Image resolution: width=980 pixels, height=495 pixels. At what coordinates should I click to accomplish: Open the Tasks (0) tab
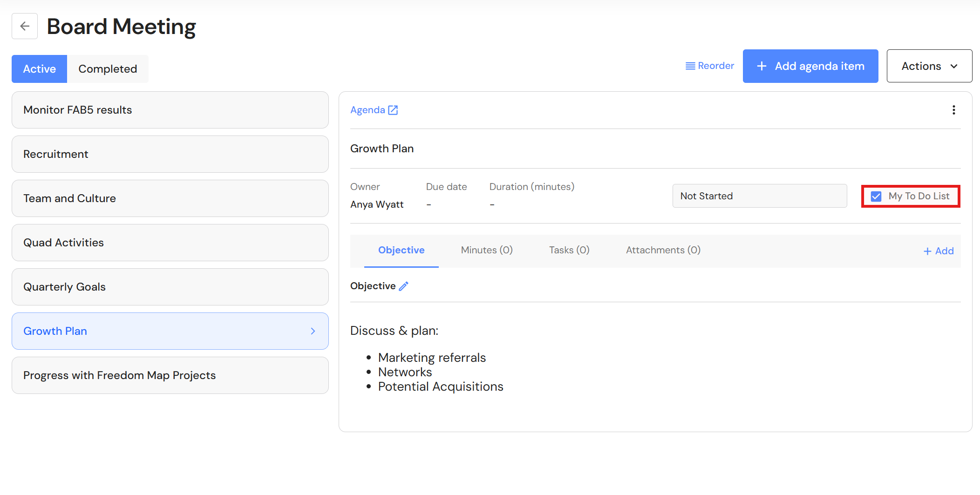pos(569,250)
